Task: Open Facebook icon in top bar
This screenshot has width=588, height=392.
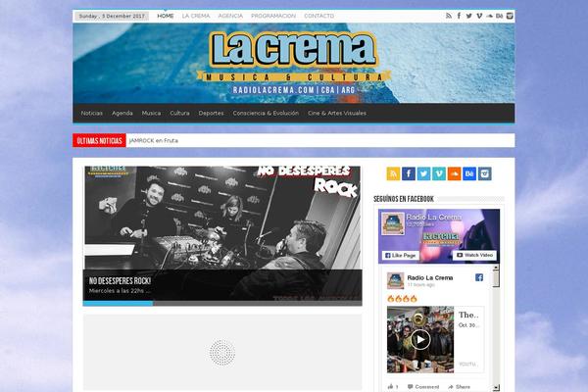Action: coord(459,16)
